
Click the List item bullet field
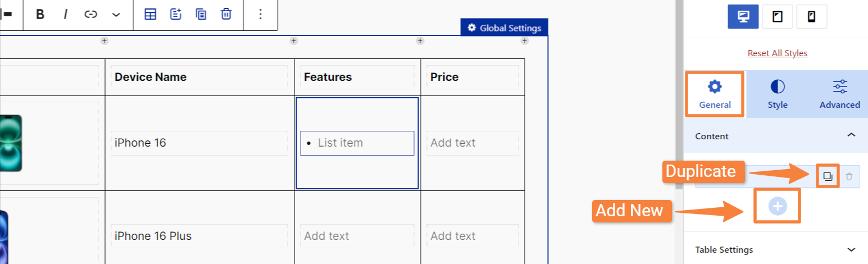[x=357, y=143]
